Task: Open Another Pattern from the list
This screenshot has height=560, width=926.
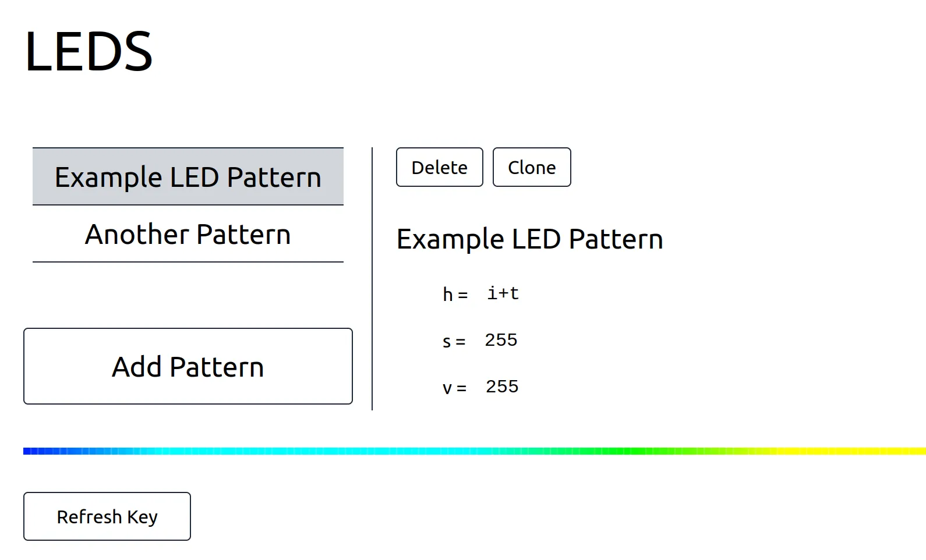Action: 188,234
